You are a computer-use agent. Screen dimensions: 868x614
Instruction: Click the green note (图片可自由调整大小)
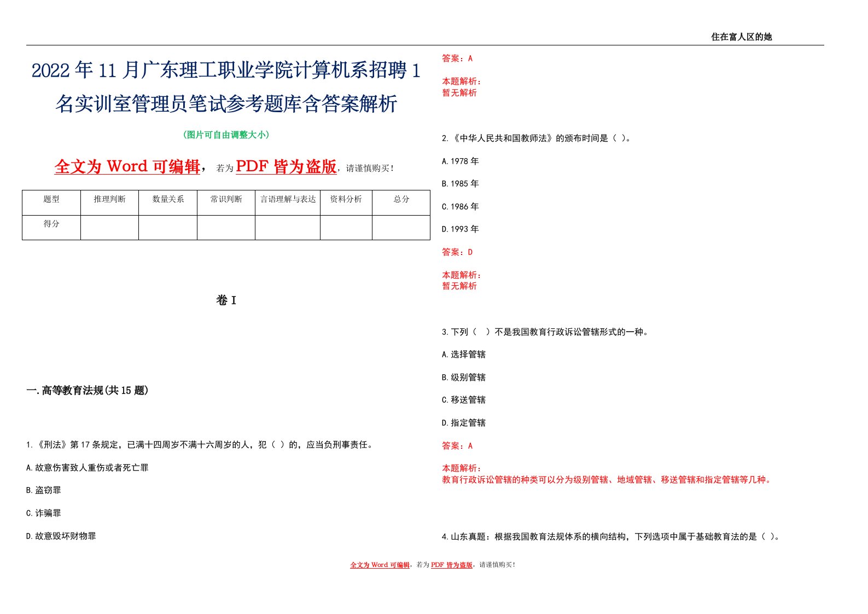click(x=226, y=135)
